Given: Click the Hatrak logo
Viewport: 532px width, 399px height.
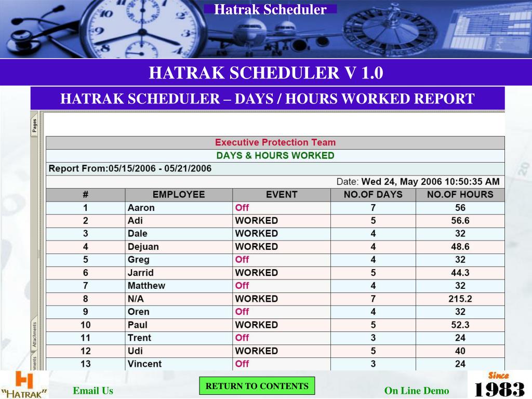Looking at the screenshot, I should coord(24,384).
